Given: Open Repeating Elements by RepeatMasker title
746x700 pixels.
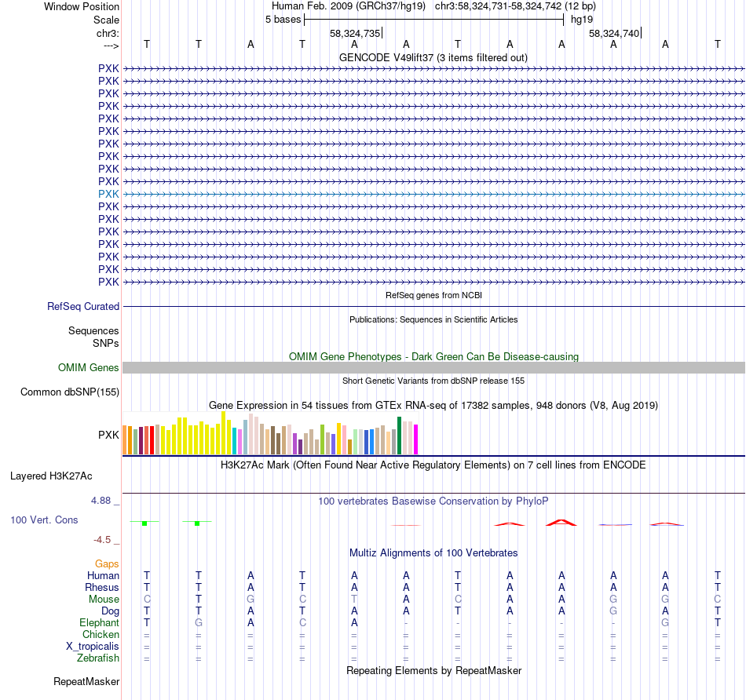Looking at the screenshot, I should (433, 670).
